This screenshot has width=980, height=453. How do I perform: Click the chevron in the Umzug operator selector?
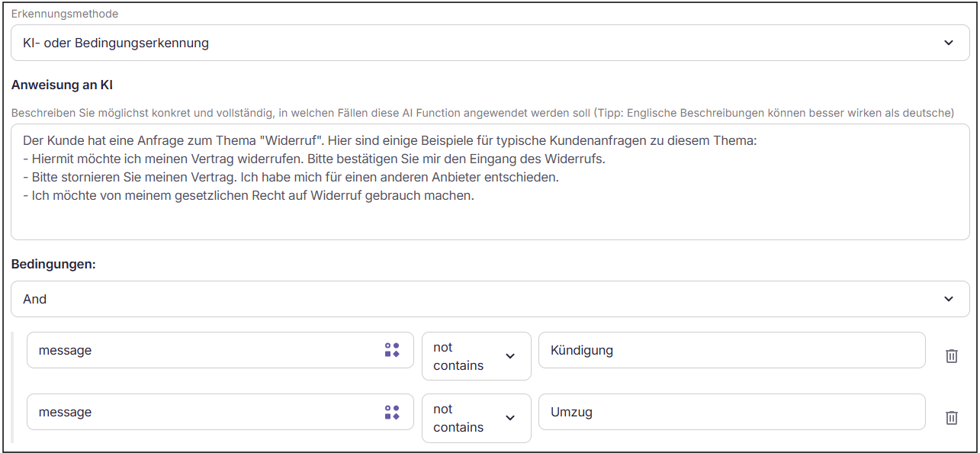point(510,418)
